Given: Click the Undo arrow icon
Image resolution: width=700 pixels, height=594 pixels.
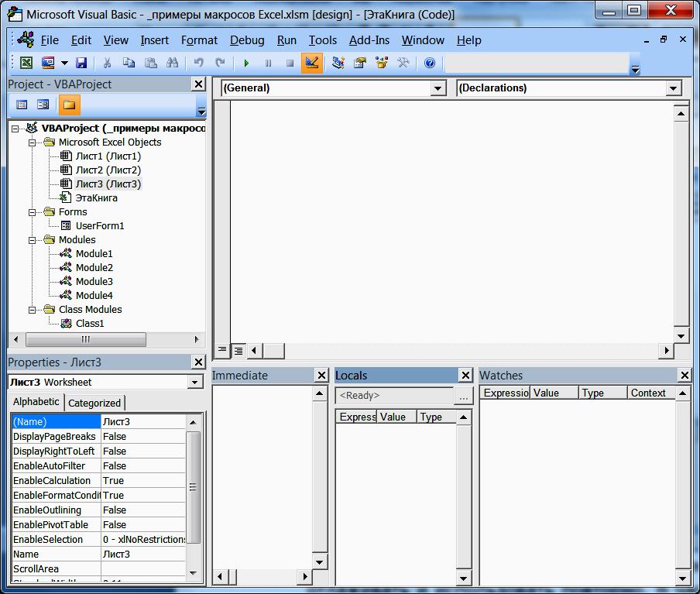Looking at the screenshot, I should pyautogui.click(x=199, y=63).
